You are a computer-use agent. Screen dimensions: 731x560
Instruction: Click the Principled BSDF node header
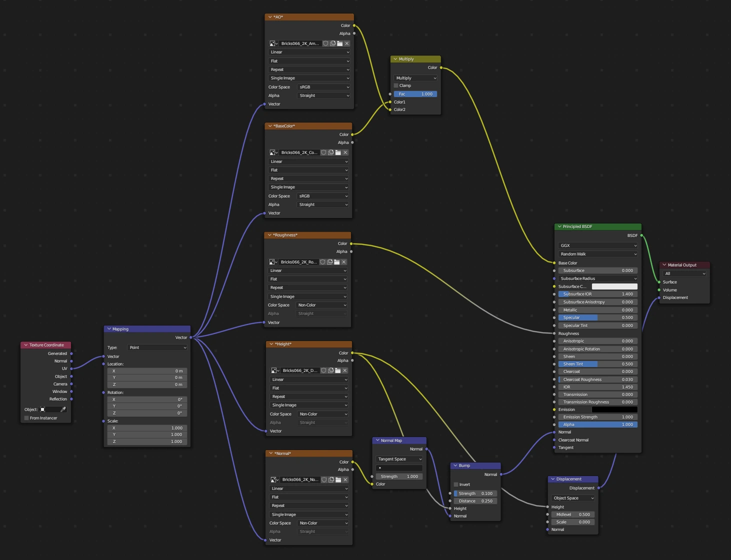point(597,226)
